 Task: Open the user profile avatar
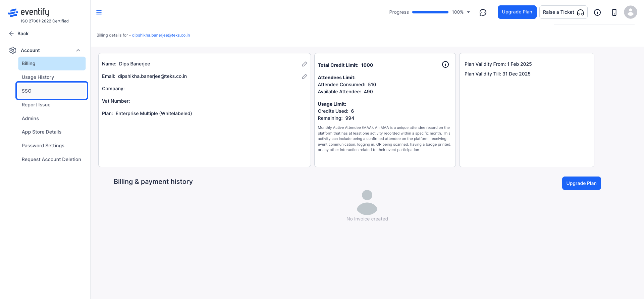pyautogui.click(x=631, y=12)
